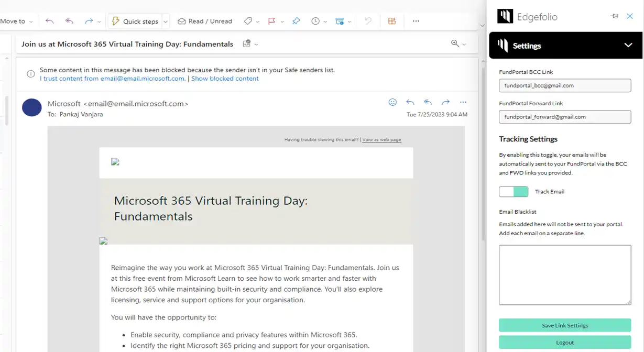Open Quick steps
The image size is (644, 352).
(x=135, y=21)
